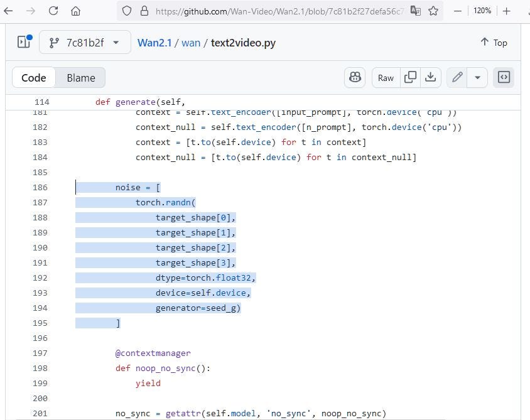Open the 7c81b2f branch selector dropdown
The image size is (530, 420).
coord(85,43)
